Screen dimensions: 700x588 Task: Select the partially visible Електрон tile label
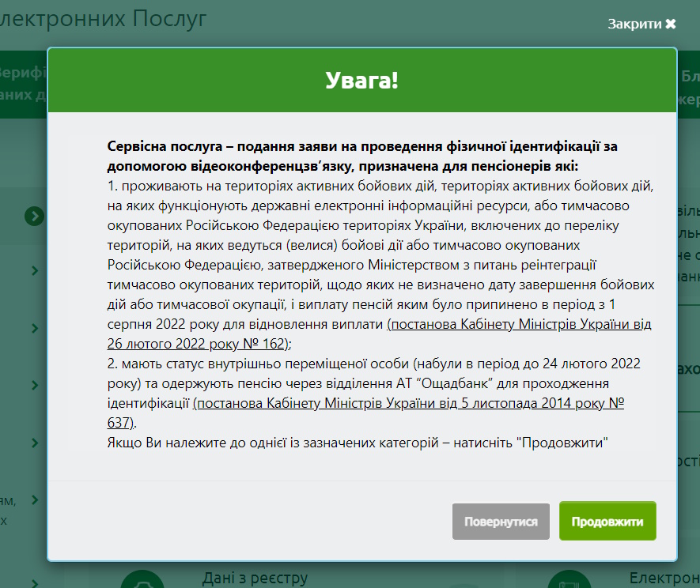664,579
